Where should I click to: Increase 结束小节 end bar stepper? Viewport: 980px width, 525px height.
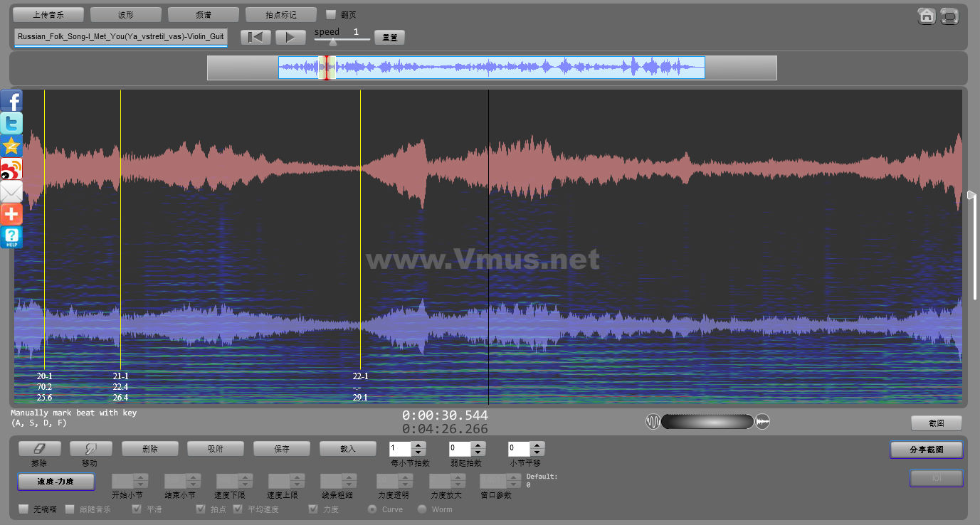tap(194, 477)
